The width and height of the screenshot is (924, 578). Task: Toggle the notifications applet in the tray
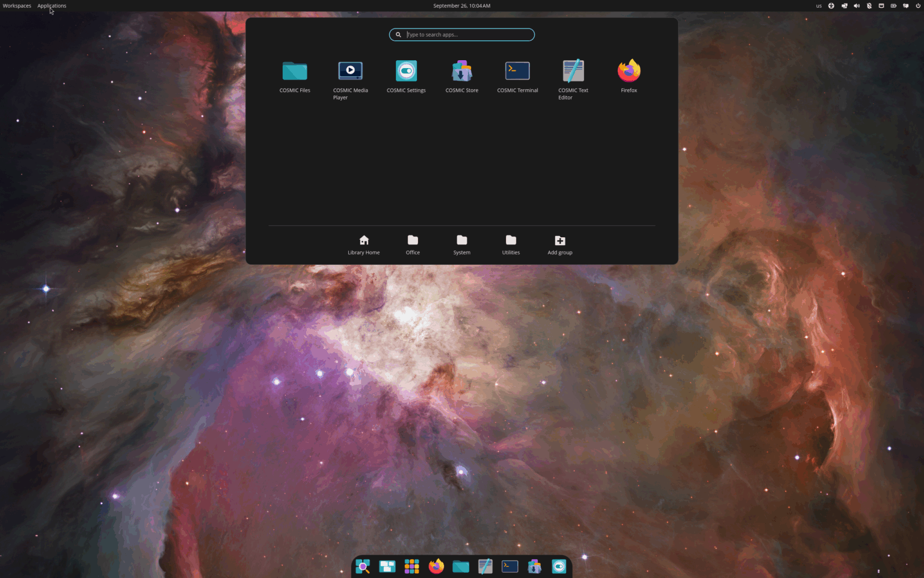point(905,5)
